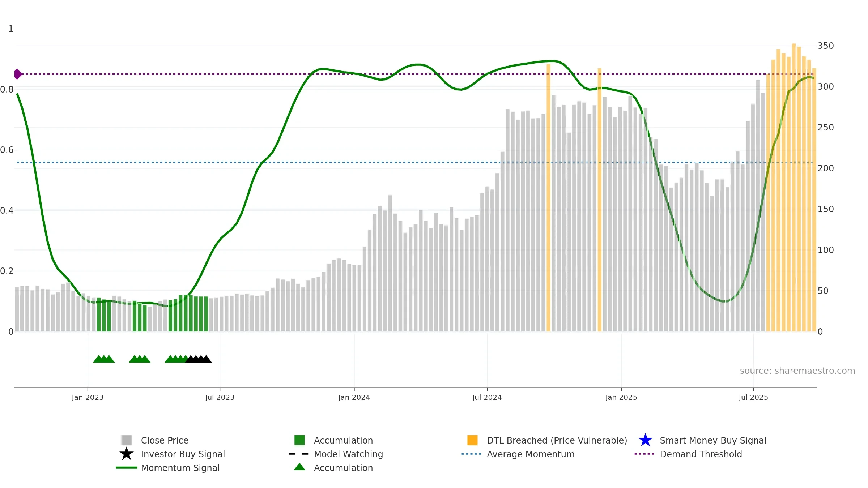
Task: Click the black triangle cluster on timeline
Action: [x=199, y=359]
